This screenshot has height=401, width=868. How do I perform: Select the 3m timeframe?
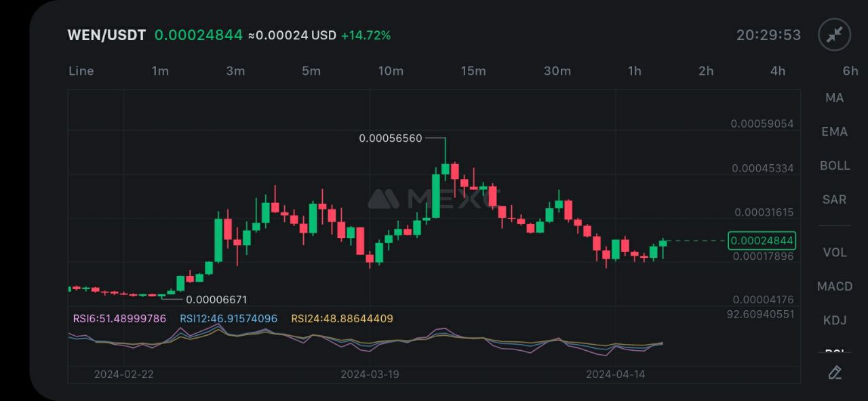tap(235, 71)
